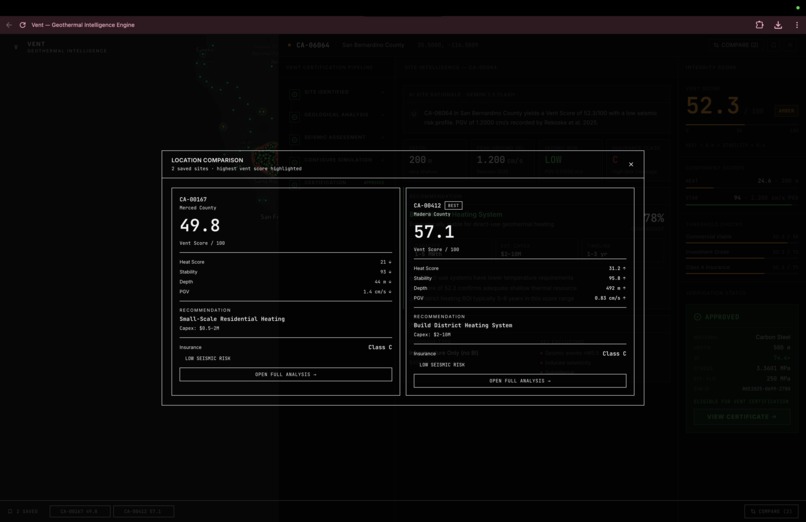Click LOW SEISMIC RISK in CA-00412 card
The image size is (806, 522).
click(442, 365)
